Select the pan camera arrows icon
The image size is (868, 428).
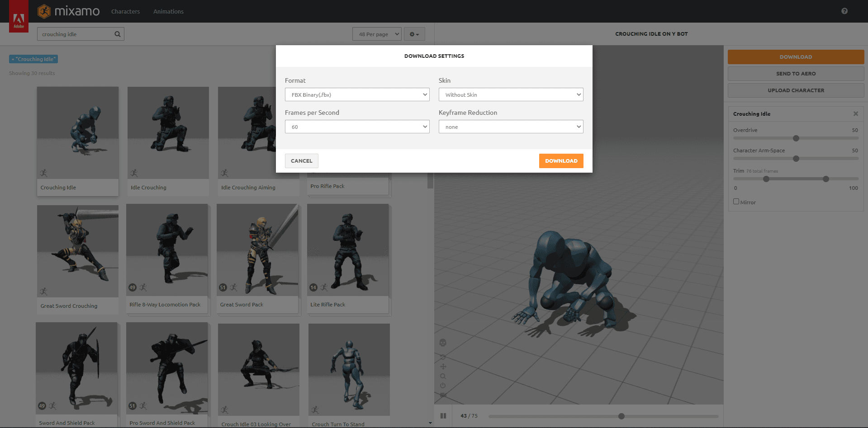(x=443, y=367)
